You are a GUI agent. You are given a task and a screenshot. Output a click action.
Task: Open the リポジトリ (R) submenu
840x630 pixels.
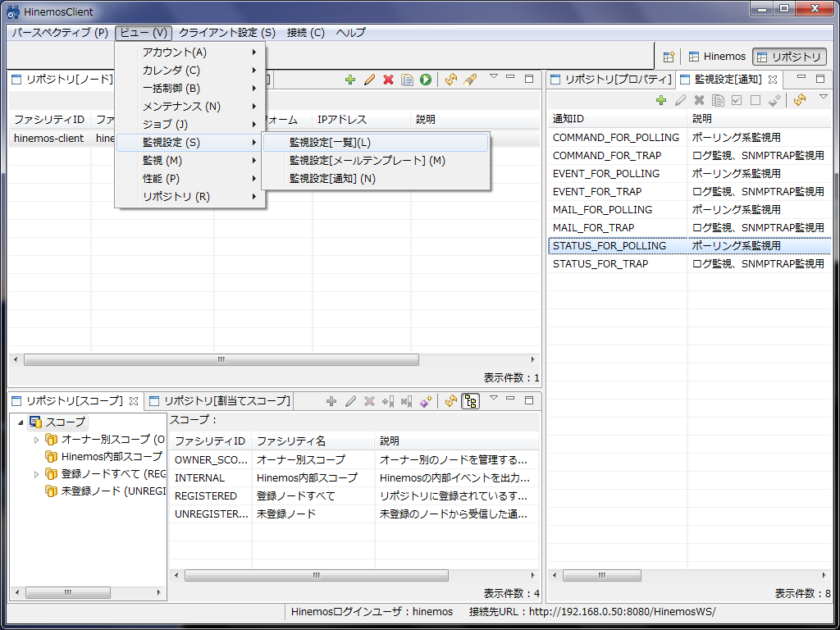click(x=190, y=197)
